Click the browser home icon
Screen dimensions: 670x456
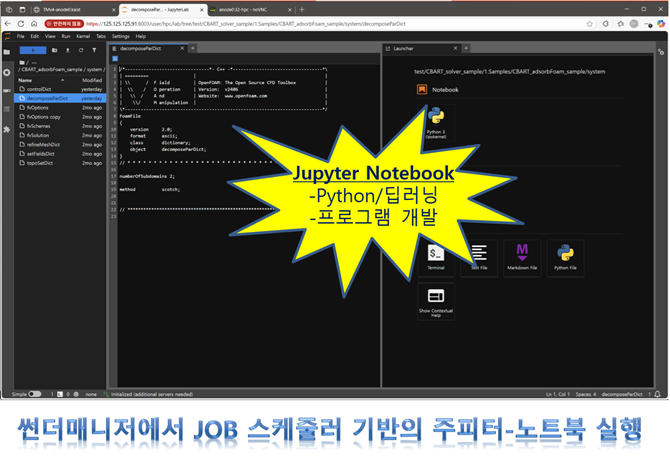pos(34,24)
